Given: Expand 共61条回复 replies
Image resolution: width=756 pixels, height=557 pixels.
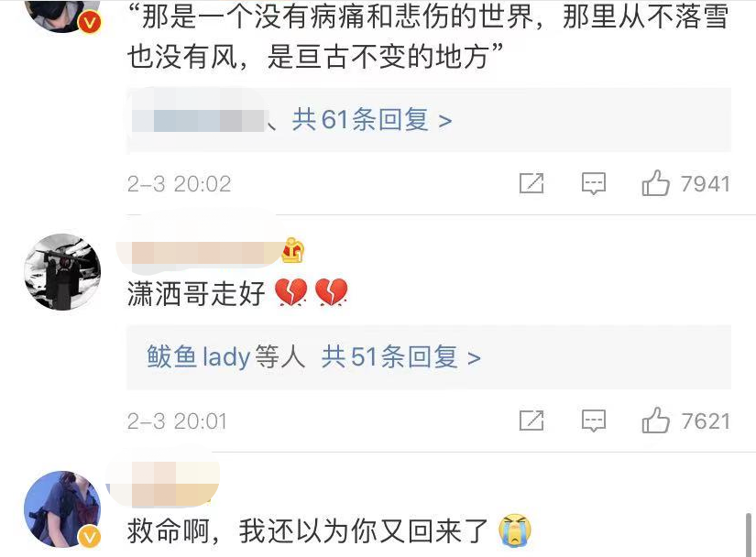Looking at the screenshot, I should [x=372, y=119].
